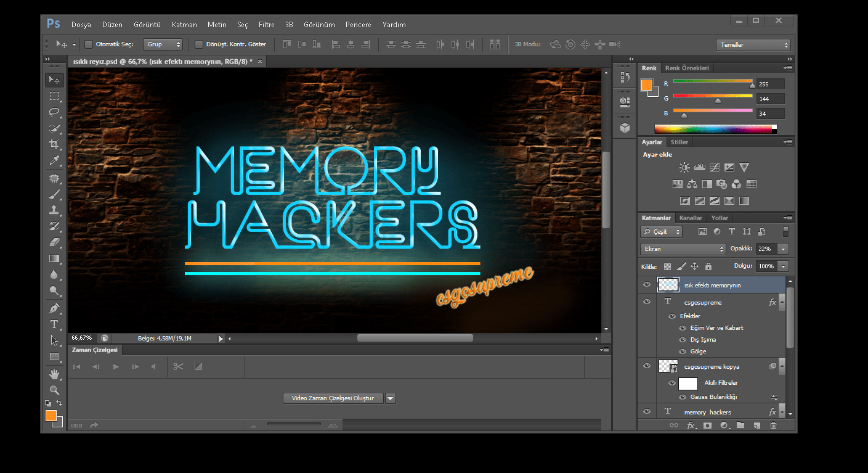Toggle visibility of Gölge effect
868x473 pixels.
683,352
